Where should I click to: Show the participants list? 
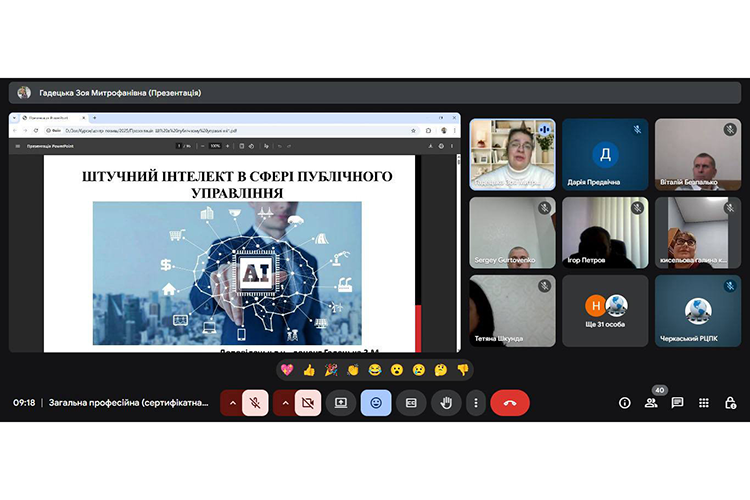[651, 402]
